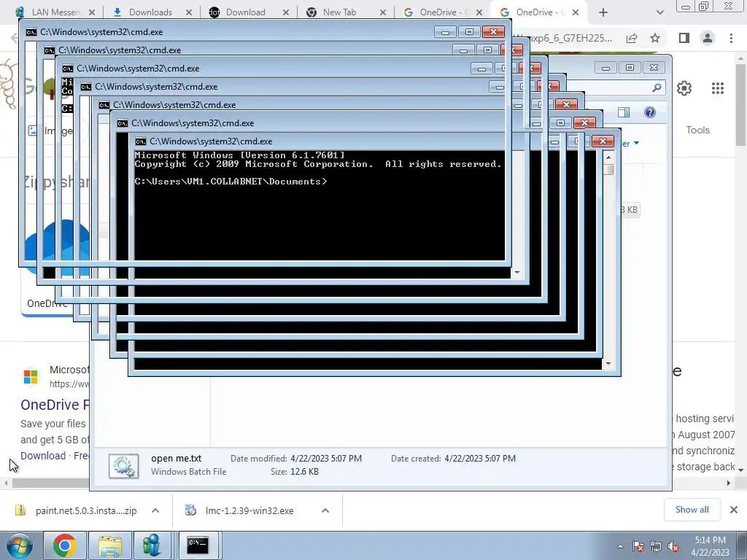This screenshot has width=747, height=560.
Task: Open lmc-1.2.39-win32.exe download options chevron
Action: click(x=325, y=510)
